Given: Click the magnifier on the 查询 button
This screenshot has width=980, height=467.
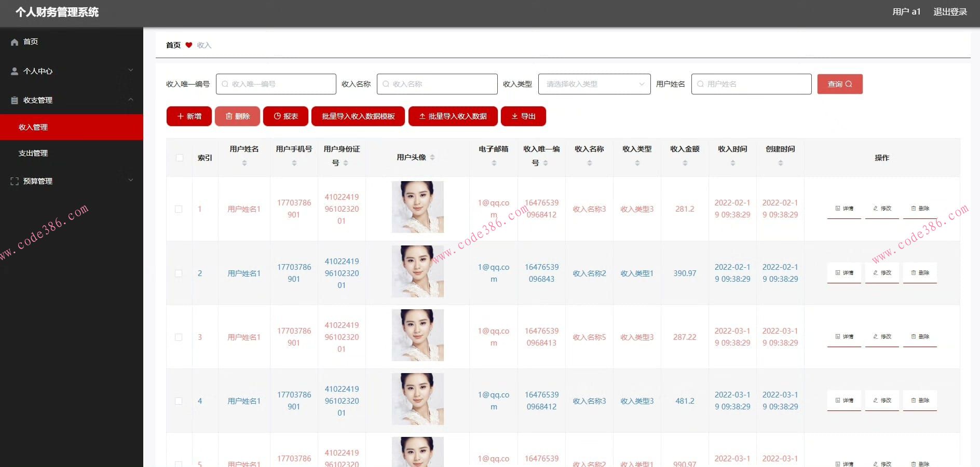Looking at the screenshot, I should (849, 84).
